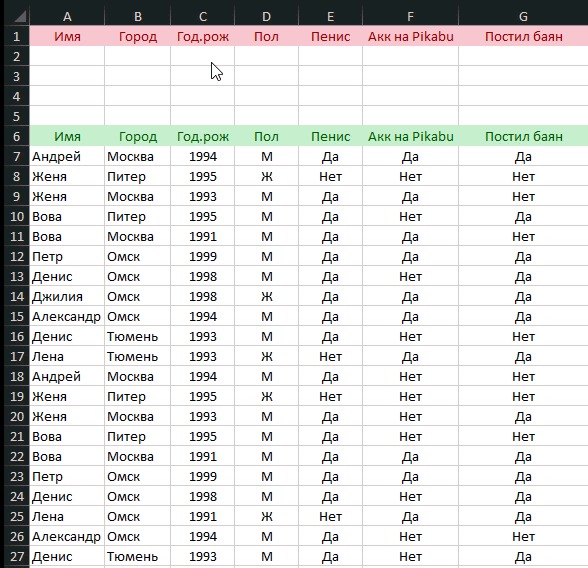The image size is (588, 568).
Task: Click the green 'Город' header cell in row 6
Action: point(138,136)
